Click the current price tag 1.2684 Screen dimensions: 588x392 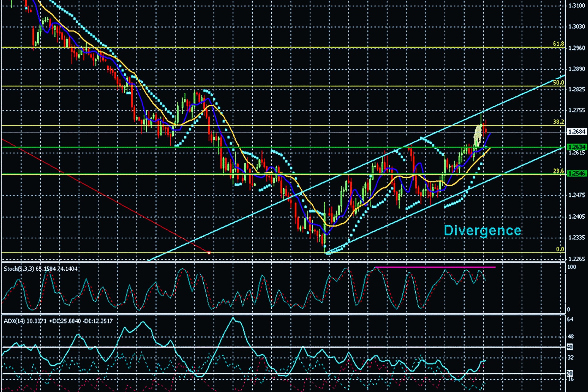pyautogui.click(x=577, y=132)
